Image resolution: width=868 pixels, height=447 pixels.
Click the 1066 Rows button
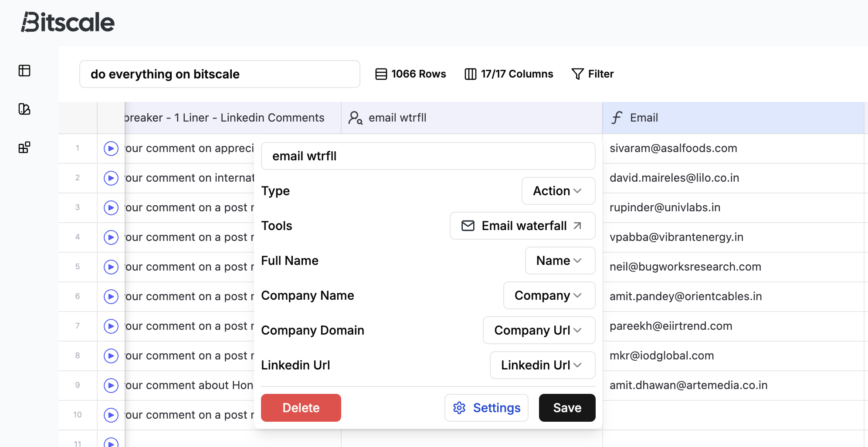click(410, 74)
